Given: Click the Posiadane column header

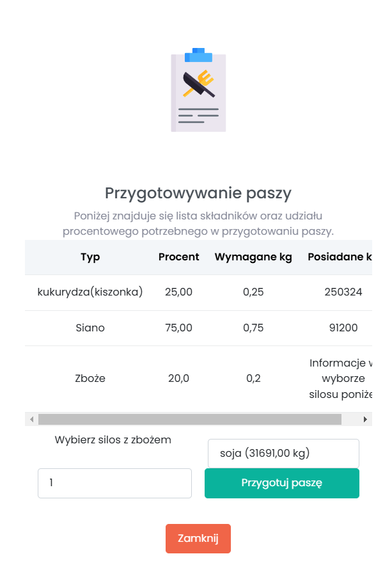Looking at the screenshot, I should tap(339, 257).
